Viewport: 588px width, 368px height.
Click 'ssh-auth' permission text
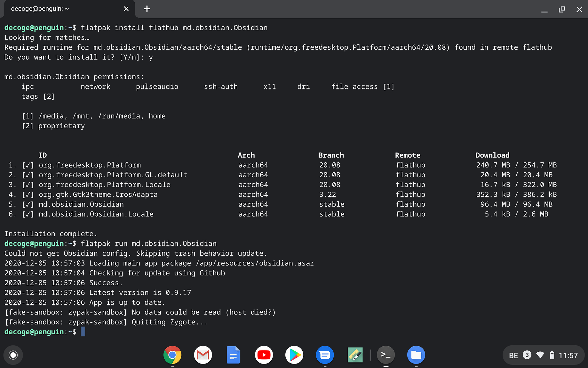pyautogui.click(x=221, y=87)
